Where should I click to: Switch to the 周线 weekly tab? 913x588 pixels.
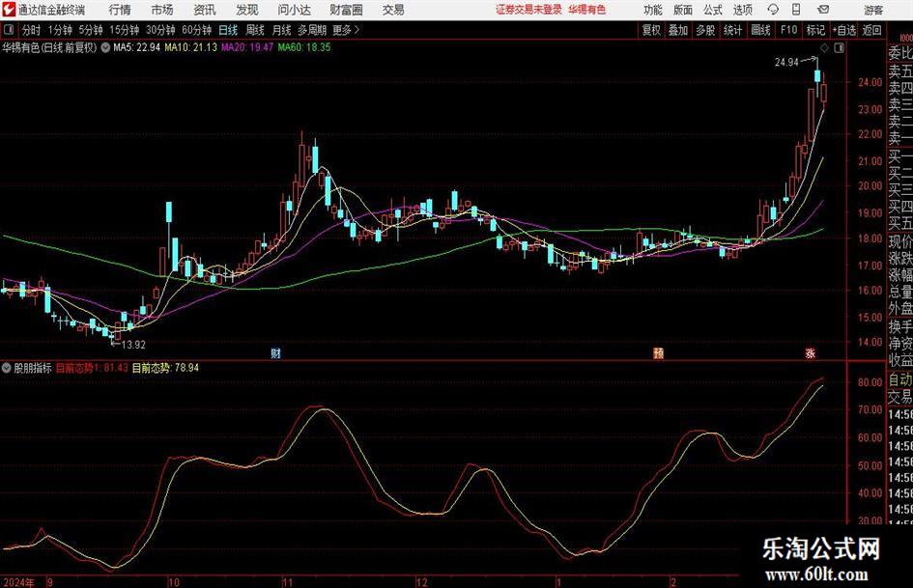(x=255, y=30)
